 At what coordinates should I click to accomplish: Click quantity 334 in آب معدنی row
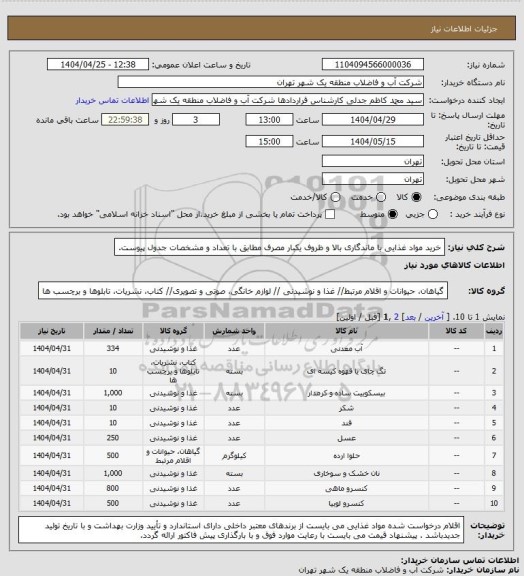coord(113,348)
